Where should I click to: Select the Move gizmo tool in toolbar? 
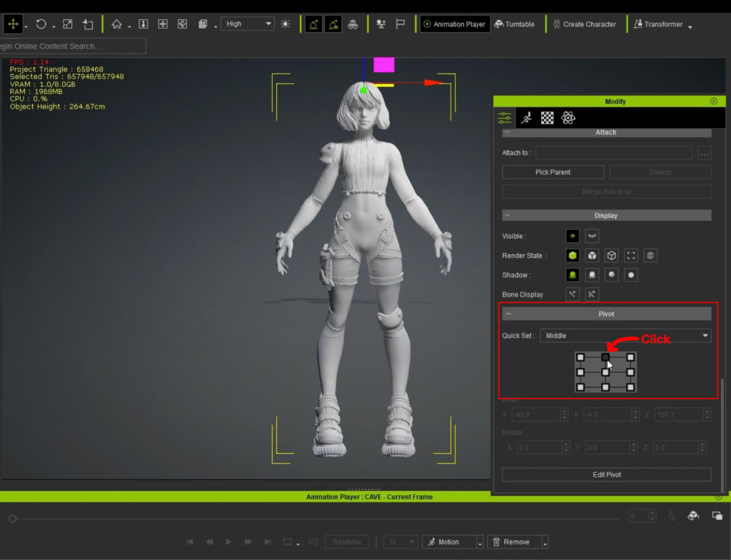tap(12, 24)
